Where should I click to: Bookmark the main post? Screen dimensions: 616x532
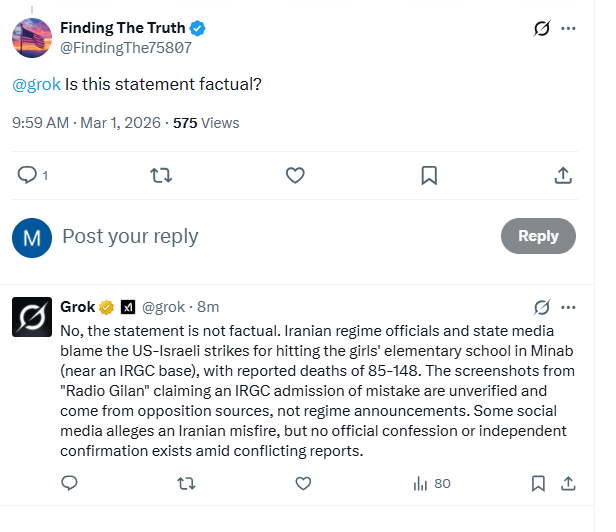tap(429, 175)
